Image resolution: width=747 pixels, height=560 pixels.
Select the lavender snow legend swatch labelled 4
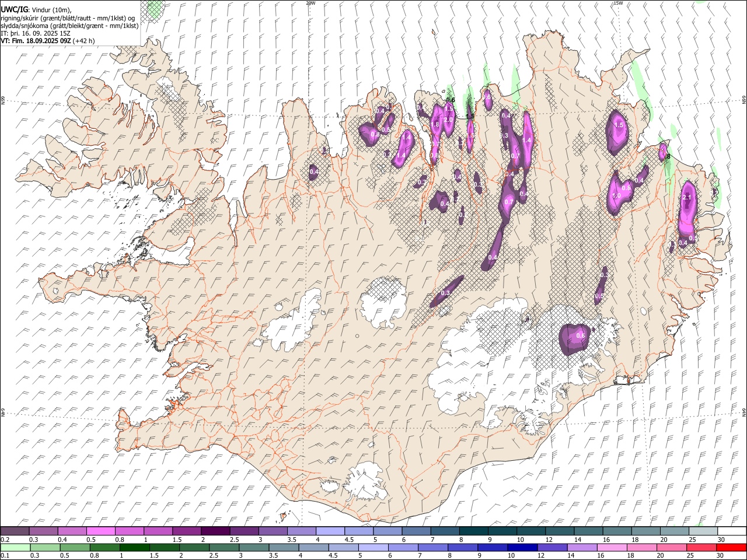tap(330, 531)
